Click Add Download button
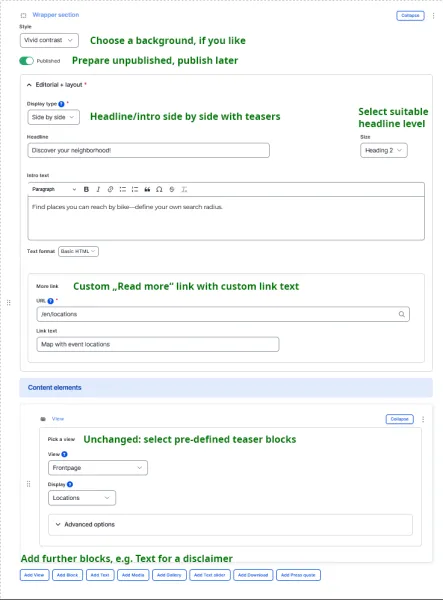The image size is (443, 600). [x=253, y=575]
